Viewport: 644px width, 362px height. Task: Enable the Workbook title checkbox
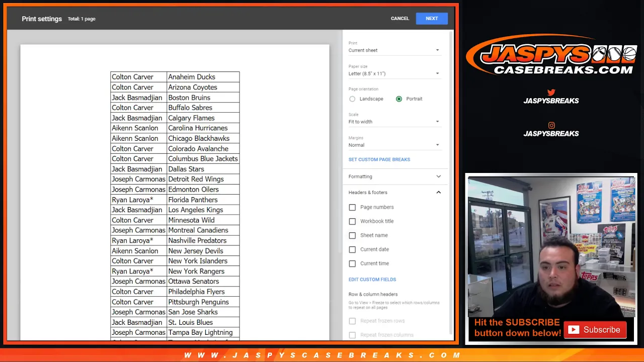click(x=352, y=221)
